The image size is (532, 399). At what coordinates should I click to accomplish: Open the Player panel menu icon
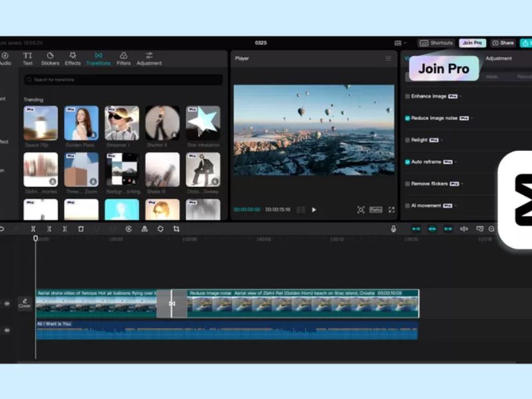[388, 59]
